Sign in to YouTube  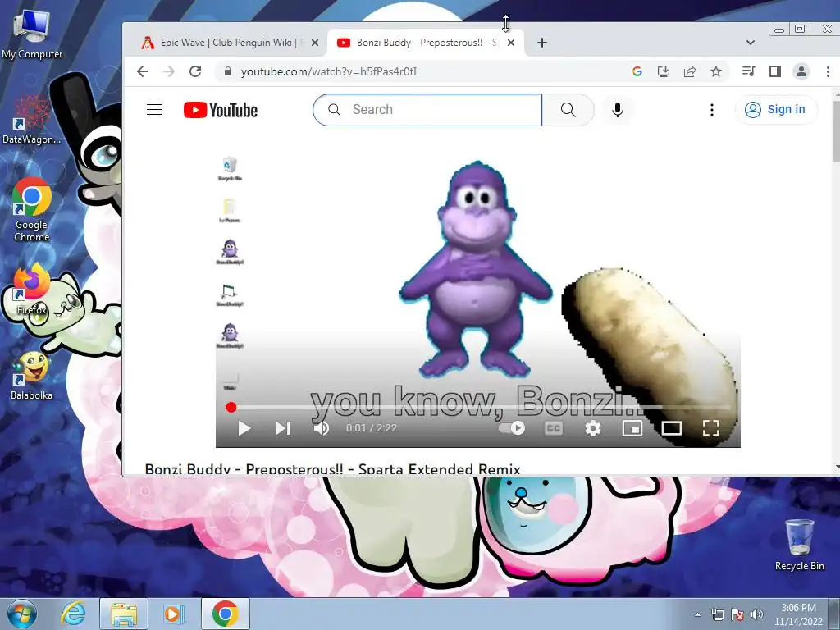click(776, 110)
